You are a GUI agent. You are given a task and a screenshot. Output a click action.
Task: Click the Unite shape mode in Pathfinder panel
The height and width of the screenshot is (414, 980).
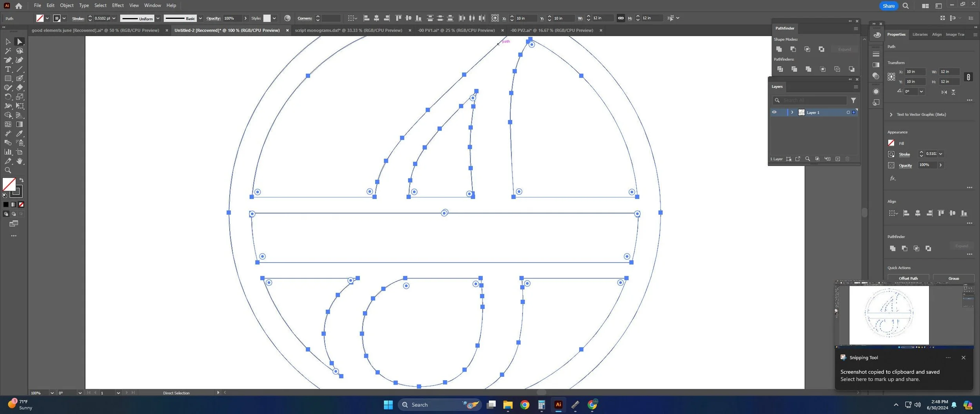(x=779, y=49)
